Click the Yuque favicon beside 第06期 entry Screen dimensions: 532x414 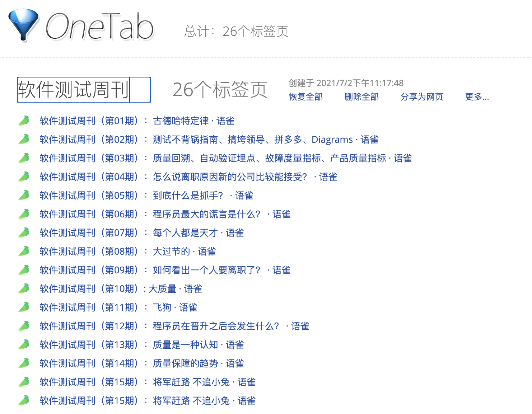(24, 214)
